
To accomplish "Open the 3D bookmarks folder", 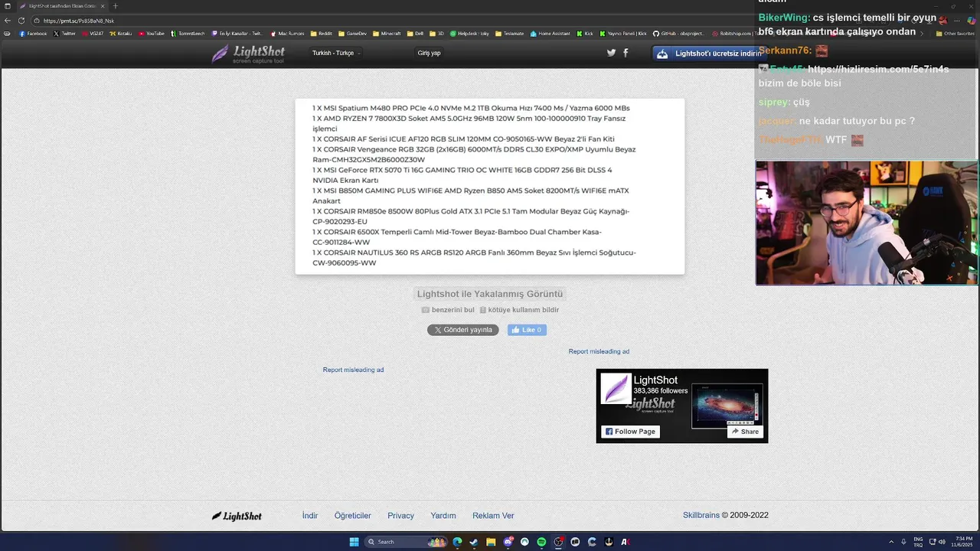I will 436,34.
